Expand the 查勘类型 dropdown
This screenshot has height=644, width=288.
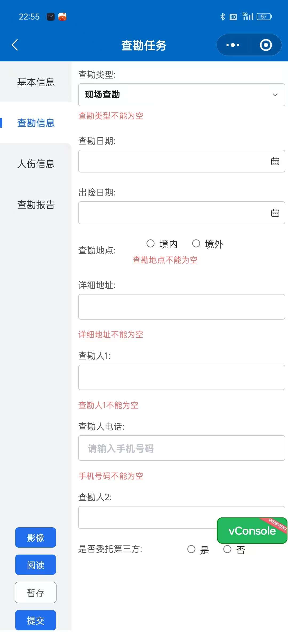click(182, 95)
